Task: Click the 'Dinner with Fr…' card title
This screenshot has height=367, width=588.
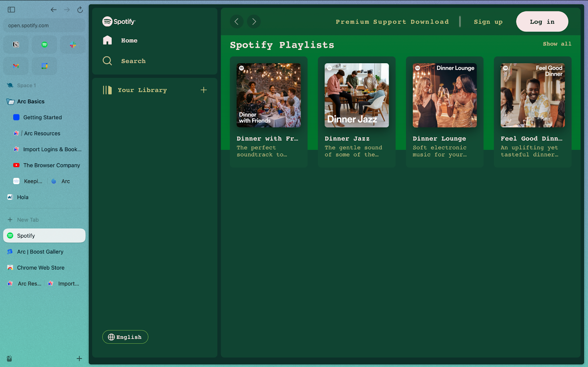Action: (268, 139)
